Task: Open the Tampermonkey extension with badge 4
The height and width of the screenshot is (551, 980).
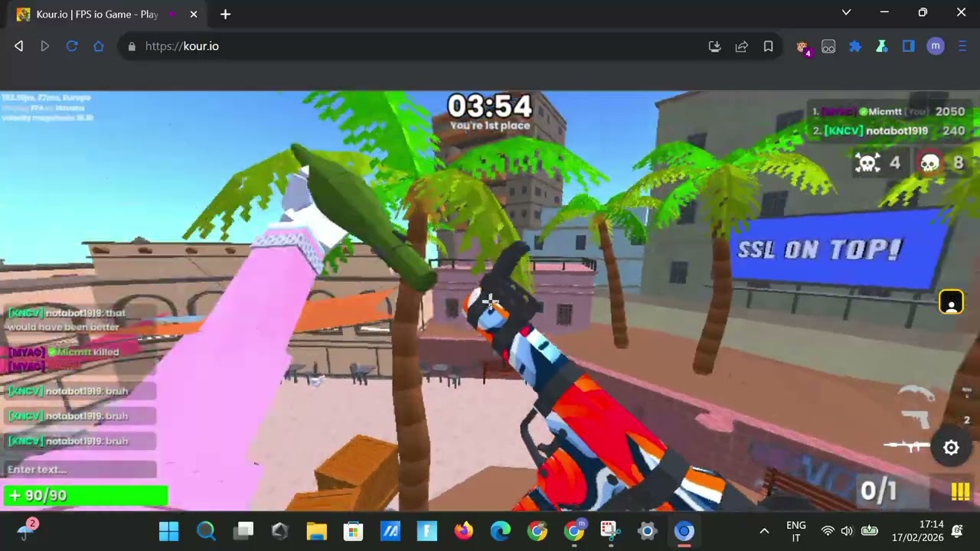Action: [x=802, y=47]
